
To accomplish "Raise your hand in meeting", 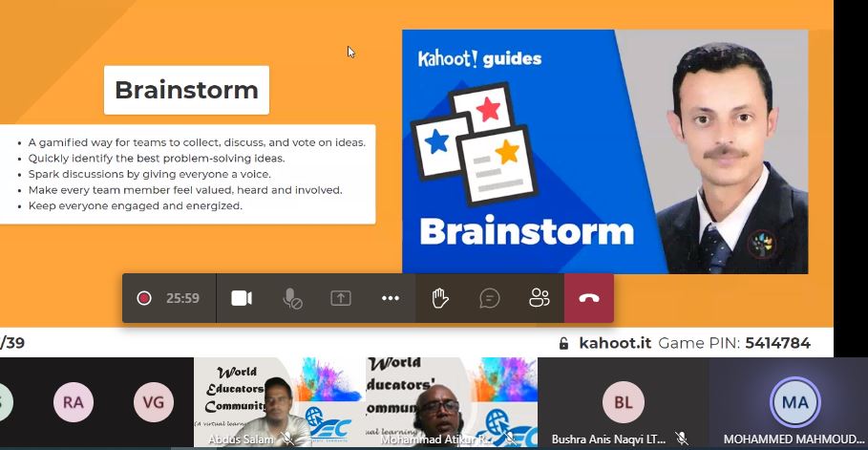I will click(x=440, y=298).
